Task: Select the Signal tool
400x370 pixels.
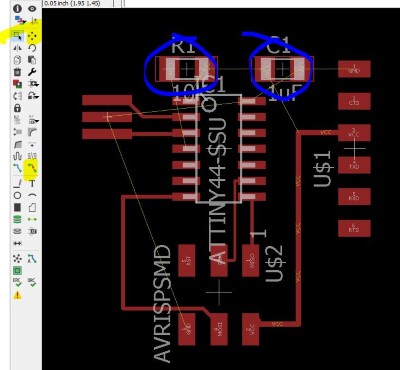Action: pos(32,219)
